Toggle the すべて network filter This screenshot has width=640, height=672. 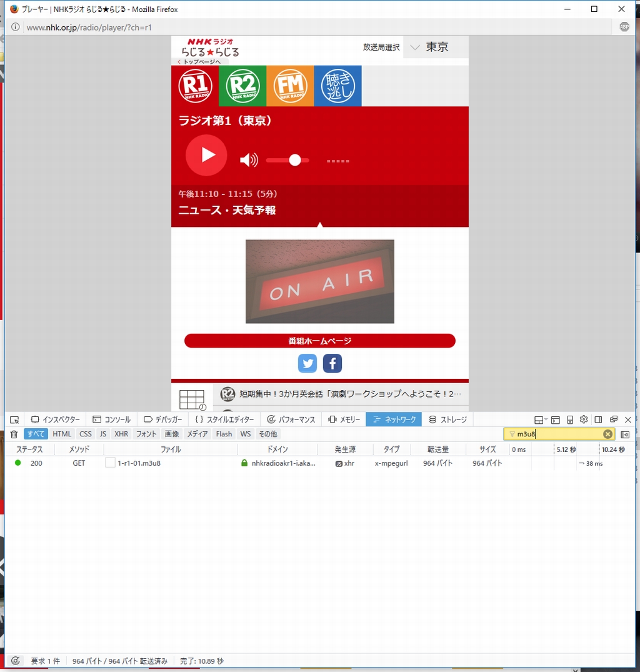36,434
